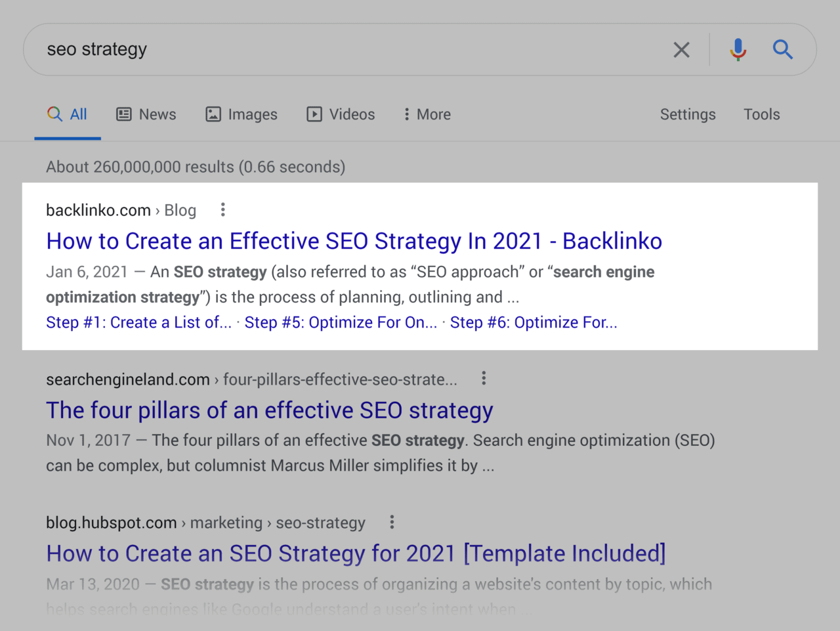
Task: Clear the search query with the X icon
Action: (681, 49)
